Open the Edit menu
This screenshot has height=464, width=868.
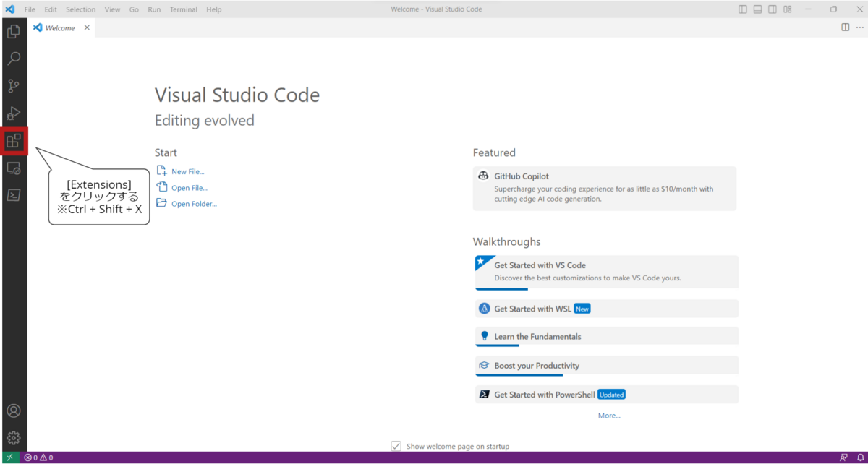coord(51,9)
